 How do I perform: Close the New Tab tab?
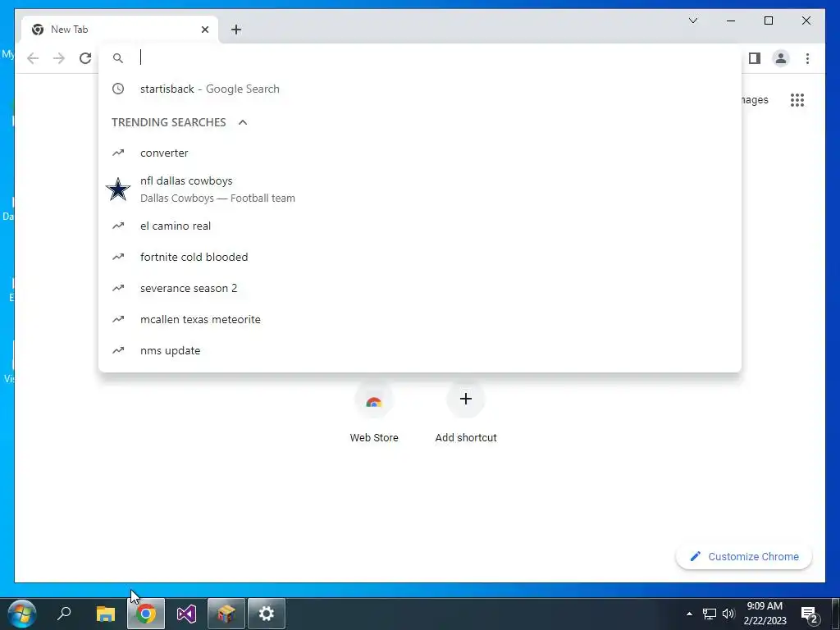pyautogui.click(x=204, y=30)
